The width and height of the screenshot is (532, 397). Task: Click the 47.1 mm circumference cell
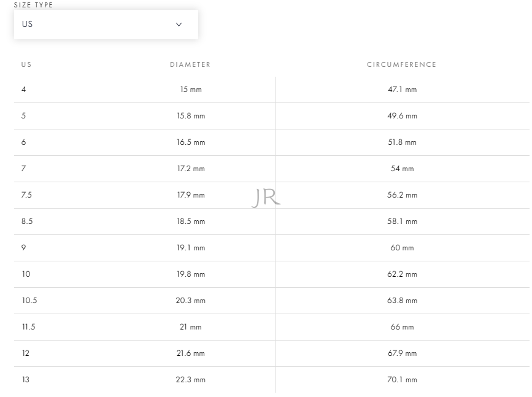[x=402, y=90]
